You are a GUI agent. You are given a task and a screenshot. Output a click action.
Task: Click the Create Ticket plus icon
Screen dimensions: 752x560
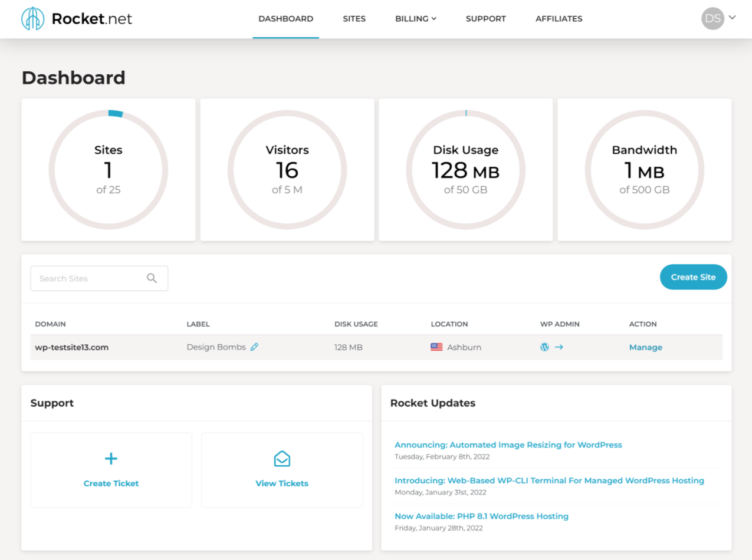111,458
